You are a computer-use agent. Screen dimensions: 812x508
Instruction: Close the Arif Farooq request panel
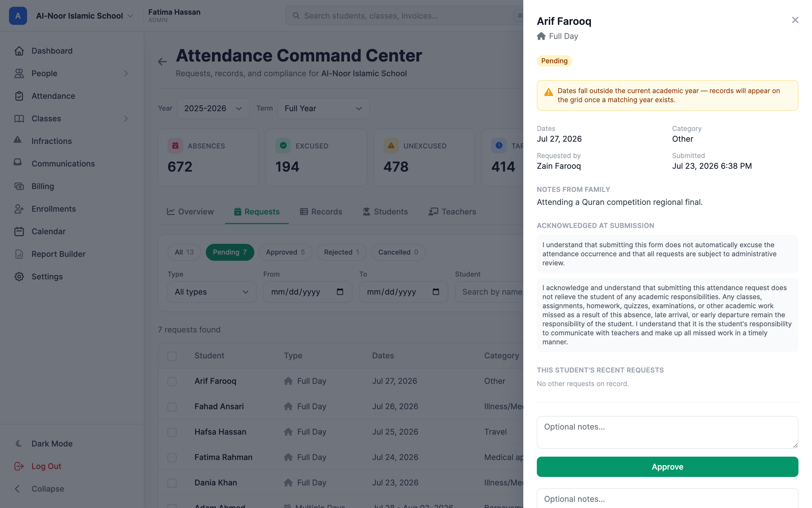coord(795,20)
